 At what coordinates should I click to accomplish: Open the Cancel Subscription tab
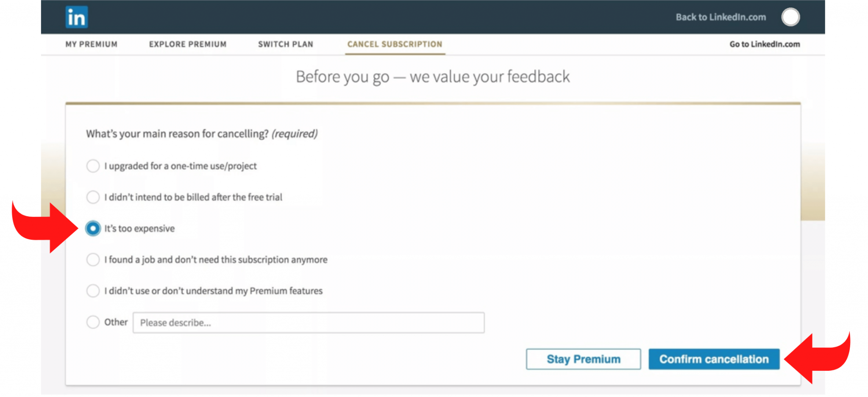pyautogui.click(x=395, y=44)
